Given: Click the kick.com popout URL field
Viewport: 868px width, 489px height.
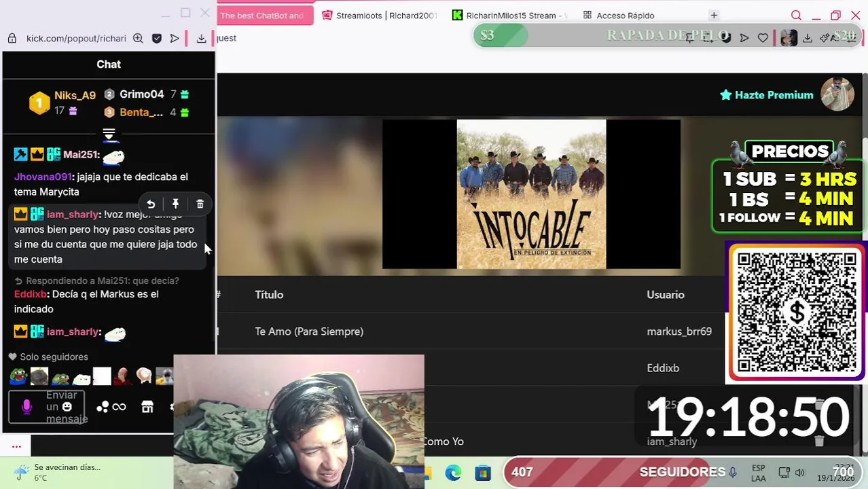Looking at the screenshot, I should coord(76,38).
